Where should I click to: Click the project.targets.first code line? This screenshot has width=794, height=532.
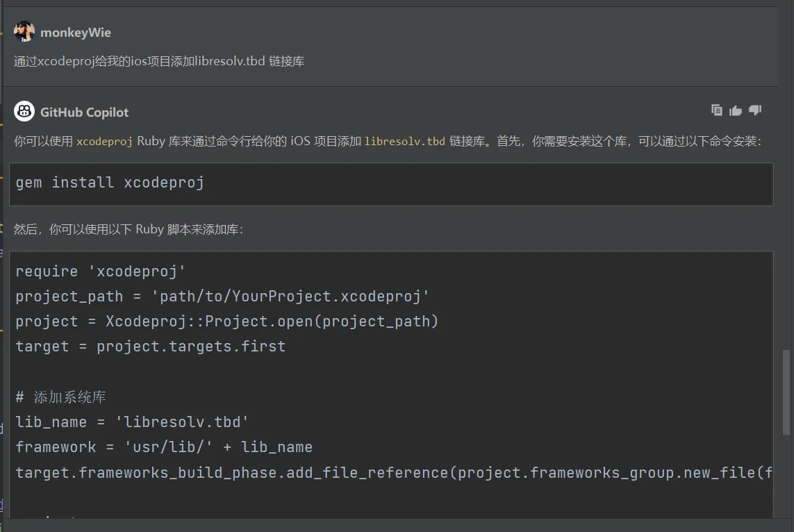click(x=151, y=347)
